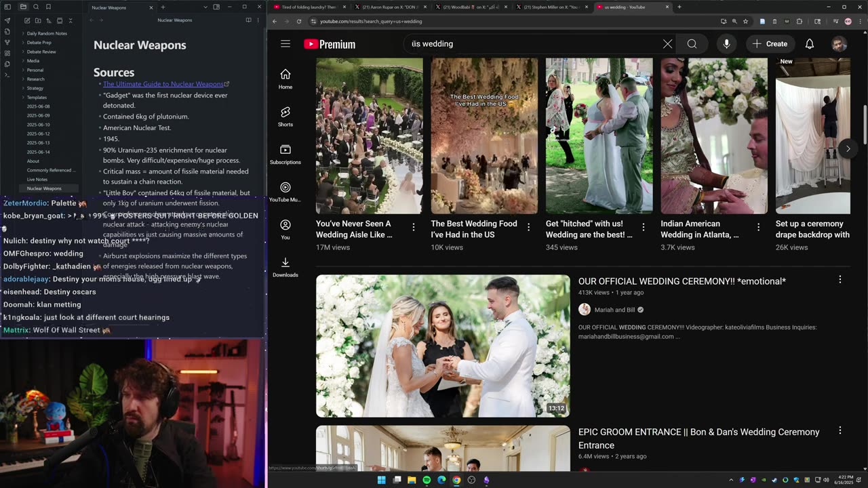Image resolution: width=868 pixels, height=488 pixels.
Task: Clear the YouTube search query
Action: [x=667, y=44]
